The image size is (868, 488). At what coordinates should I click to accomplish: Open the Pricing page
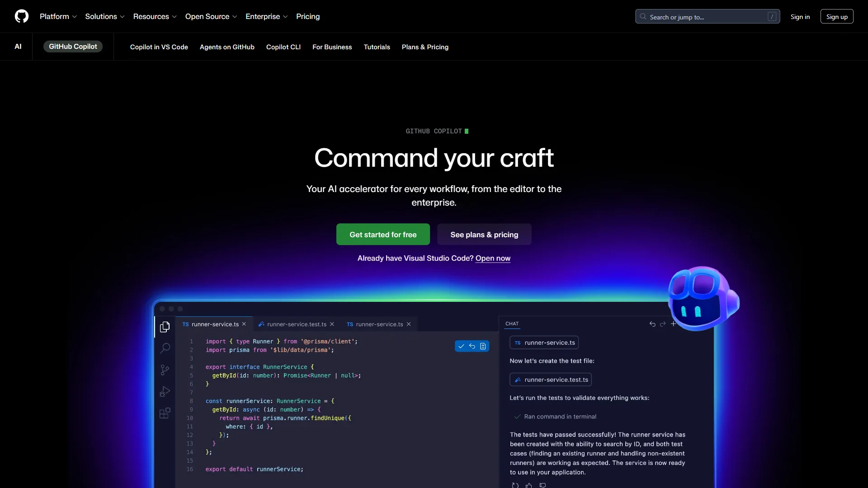(308, 17)
